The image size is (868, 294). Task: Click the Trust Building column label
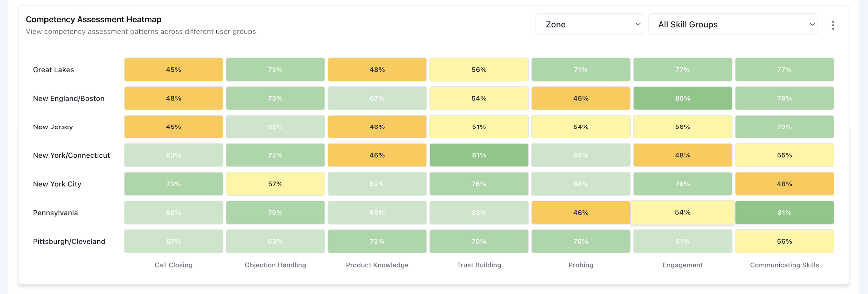click(479, 265)
